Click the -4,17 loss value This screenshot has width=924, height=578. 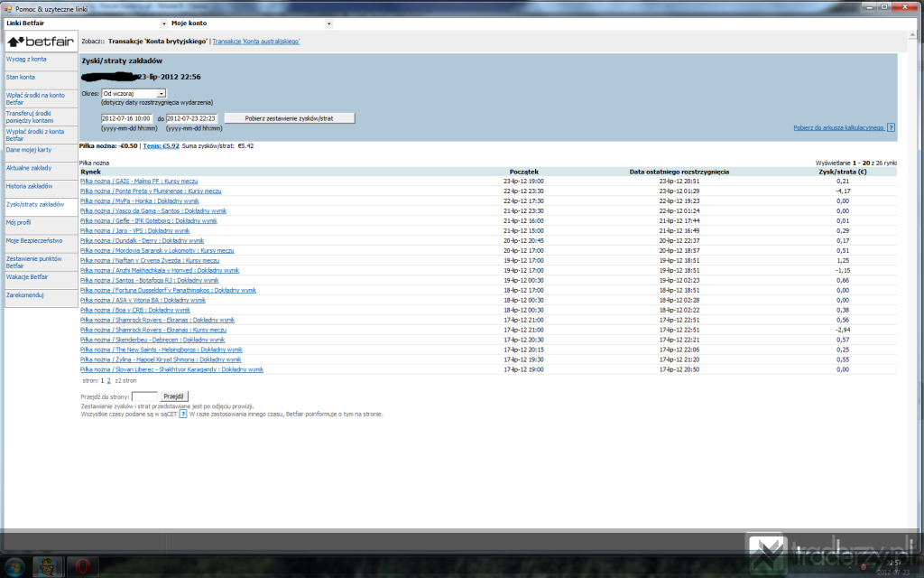pyautogui.click(x=843, y=191)
